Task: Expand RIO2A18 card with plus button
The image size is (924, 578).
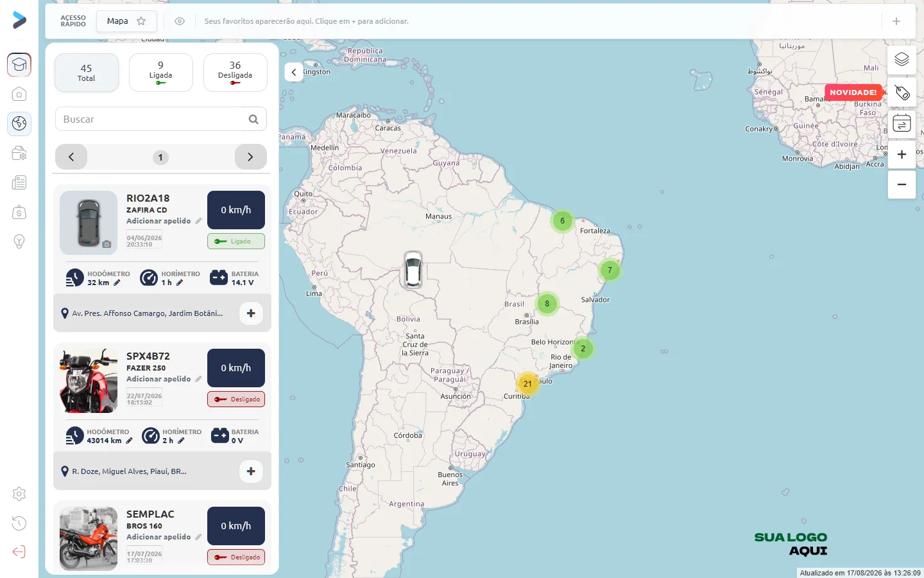Action: [251, 313]
